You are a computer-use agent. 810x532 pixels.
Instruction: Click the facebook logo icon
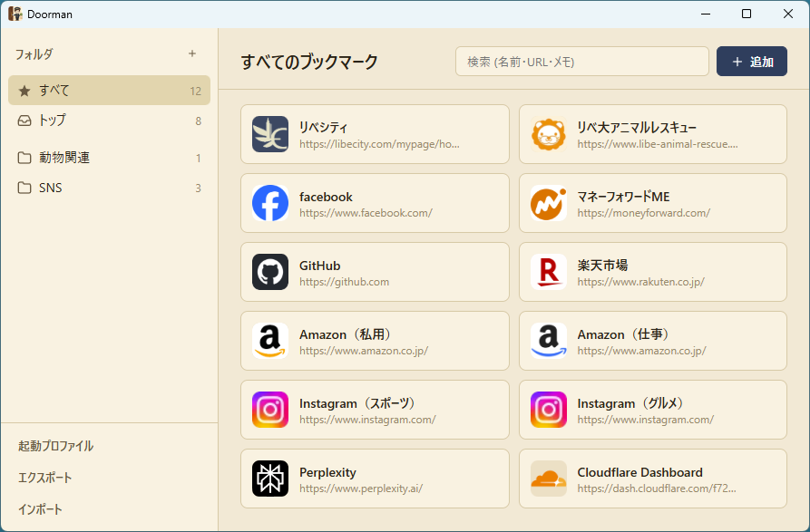click(x=270, y=203)
